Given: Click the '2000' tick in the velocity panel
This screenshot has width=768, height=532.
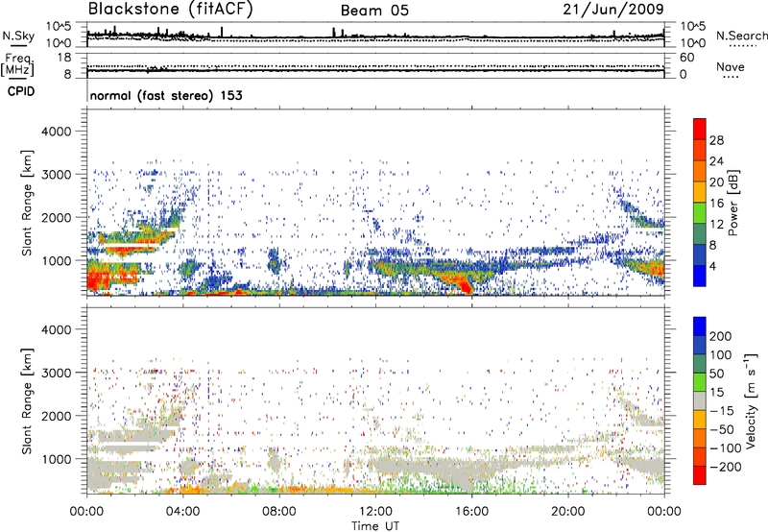Looking at the screenshot, I should click(x=57, y=416).
